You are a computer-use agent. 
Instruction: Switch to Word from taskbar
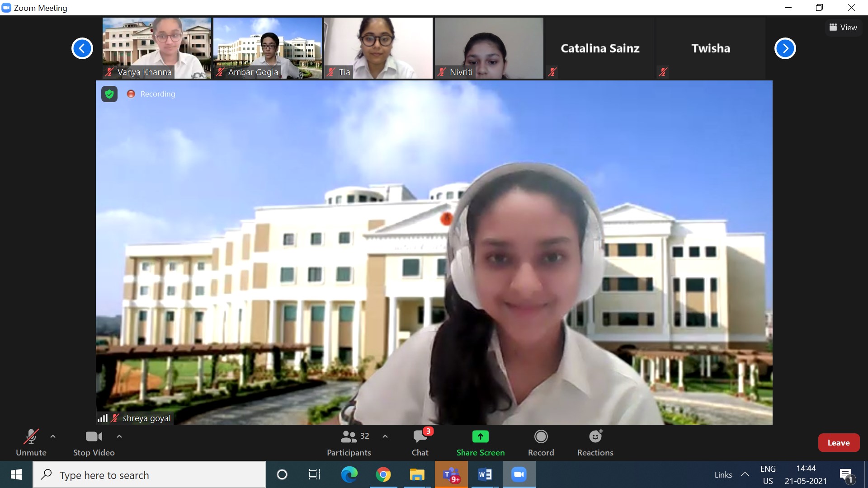[485, 474]
